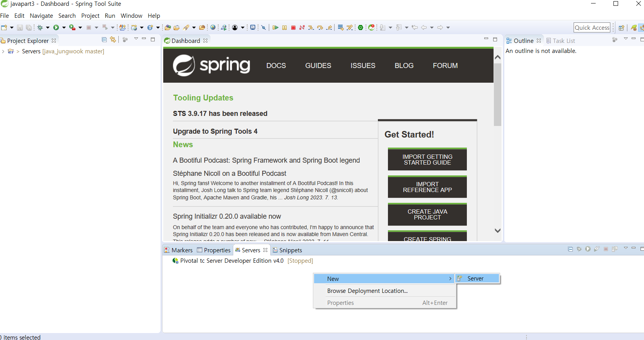Open the Project menu
Viewport: 644px width, 340px height.
(x=90, y=16)
